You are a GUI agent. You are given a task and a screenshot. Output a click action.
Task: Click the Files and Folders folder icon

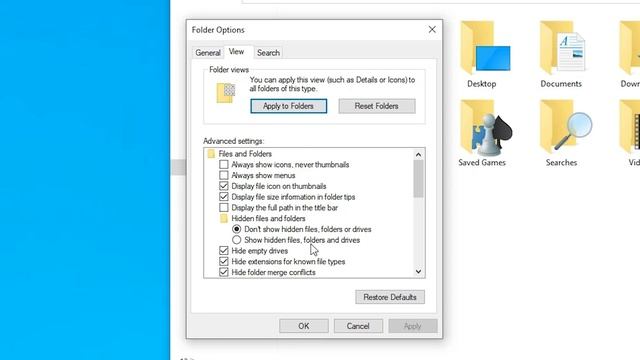[211, 154]
